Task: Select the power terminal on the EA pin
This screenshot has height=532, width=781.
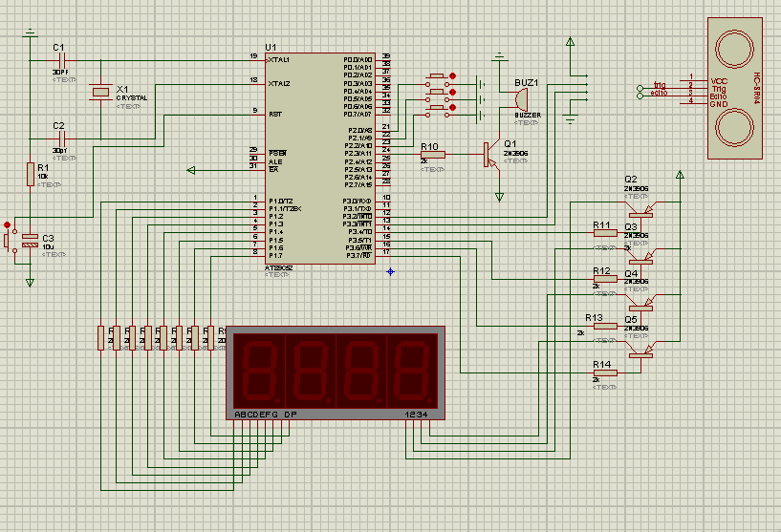Action: pyautogui.click(x=191, y=171)
